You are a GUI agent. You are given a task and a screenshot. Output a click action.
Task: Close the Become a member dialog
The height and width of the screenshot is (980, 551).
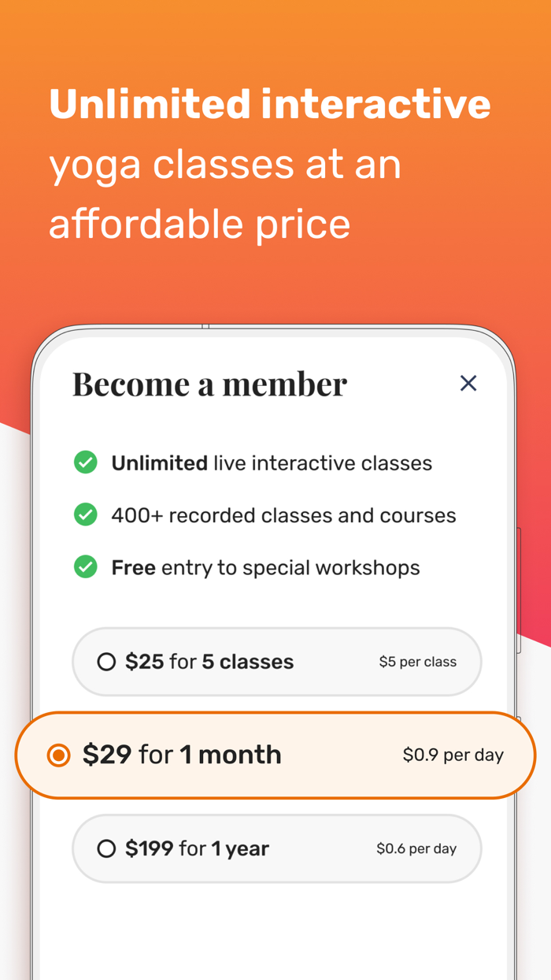click(468, 384)
